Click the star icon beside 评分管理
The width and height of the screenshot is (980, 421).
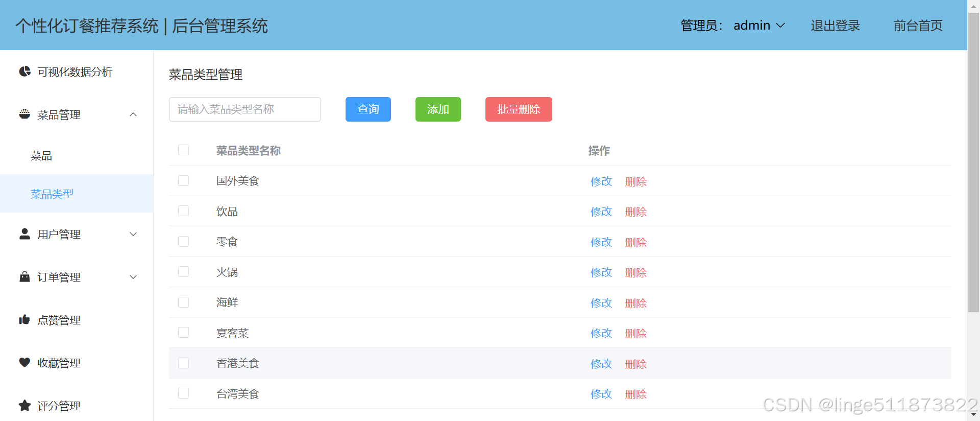click(24, 405)
